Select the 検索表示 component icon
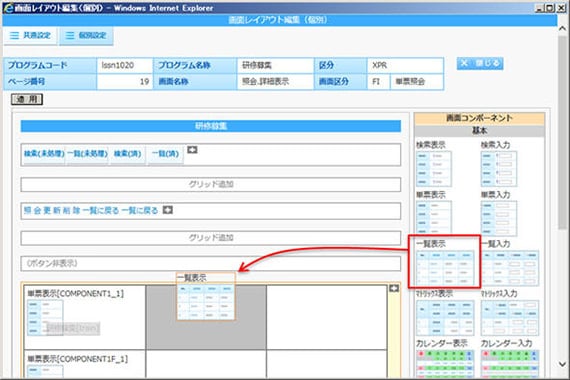The image size is (570, 380). pos(434,169)
